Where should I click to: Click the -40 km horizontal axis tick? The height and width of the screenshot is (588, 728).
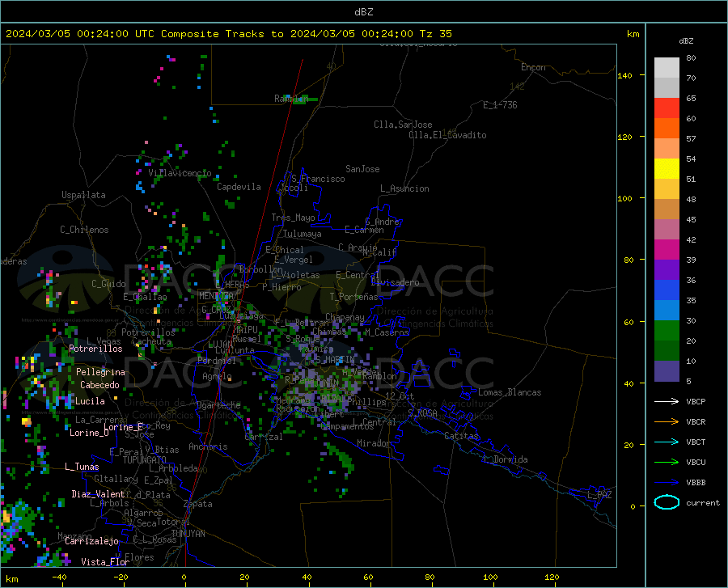[x=59, y=577]
